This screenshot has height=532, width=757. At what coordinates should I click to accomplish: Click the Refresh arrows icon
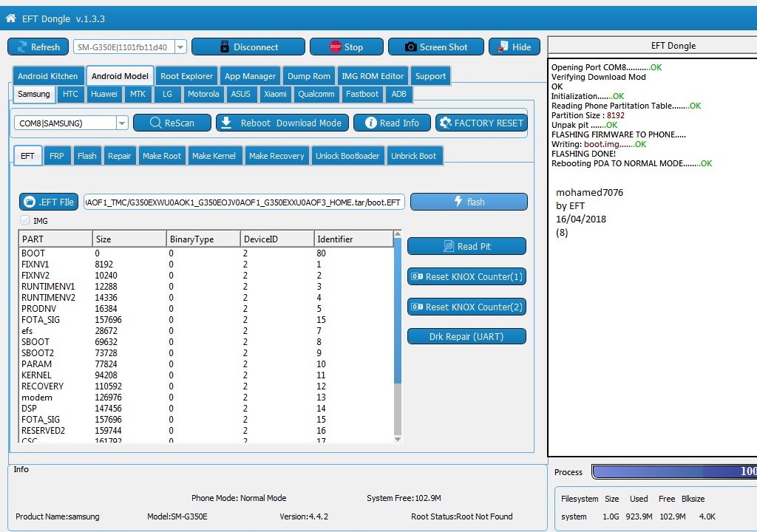pos(22,47)
